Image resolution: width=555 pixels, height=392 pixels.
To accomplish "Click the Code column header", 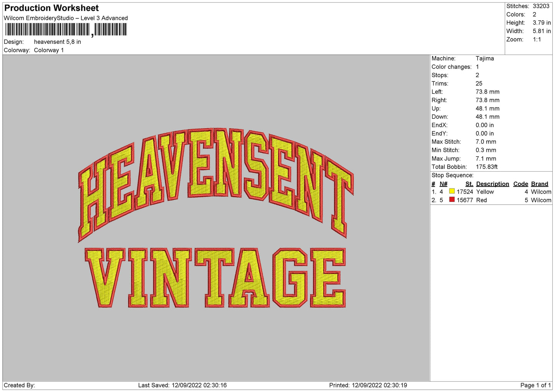I will (x=521, y=184).
